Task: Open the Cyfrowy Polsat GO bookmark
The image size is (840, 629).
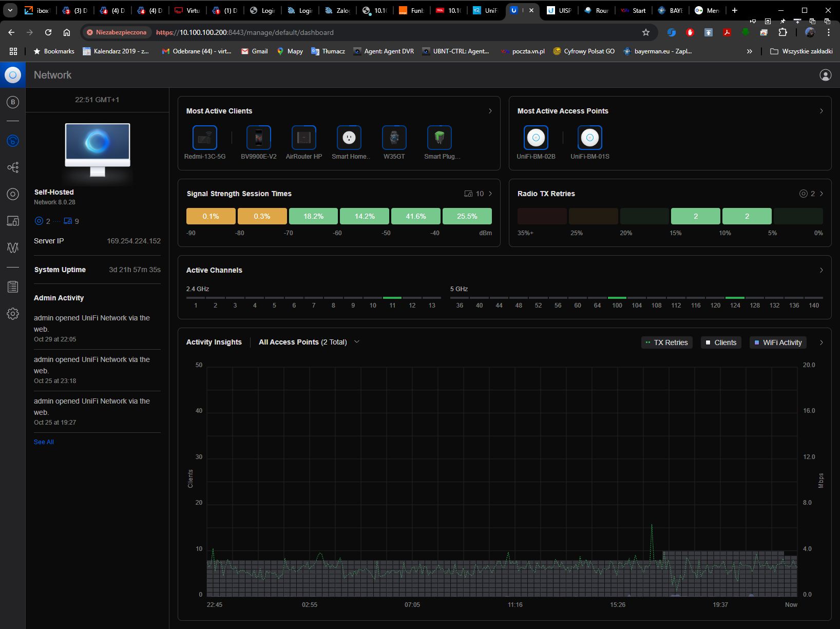Action: (584, 51)
